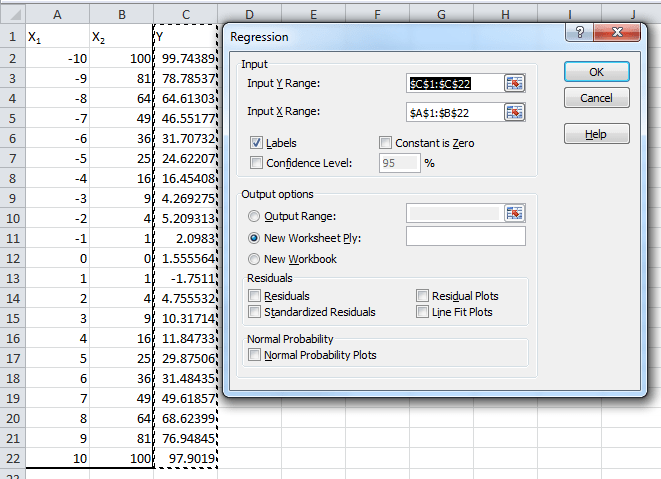This screenshot has height=479, width=661.
Task: Click cell C2 with value 99.74389
Action: coord(185,58)
